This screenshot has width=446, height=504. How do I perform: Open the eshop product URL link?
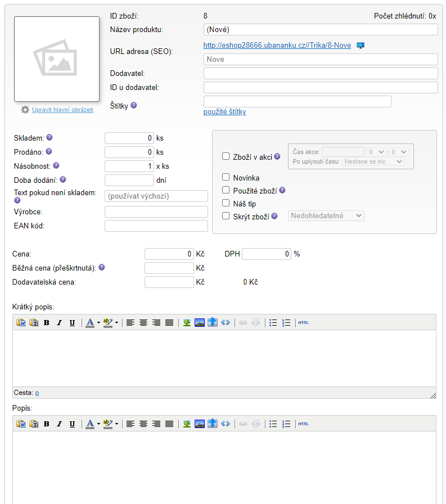[x=277, y=46]
